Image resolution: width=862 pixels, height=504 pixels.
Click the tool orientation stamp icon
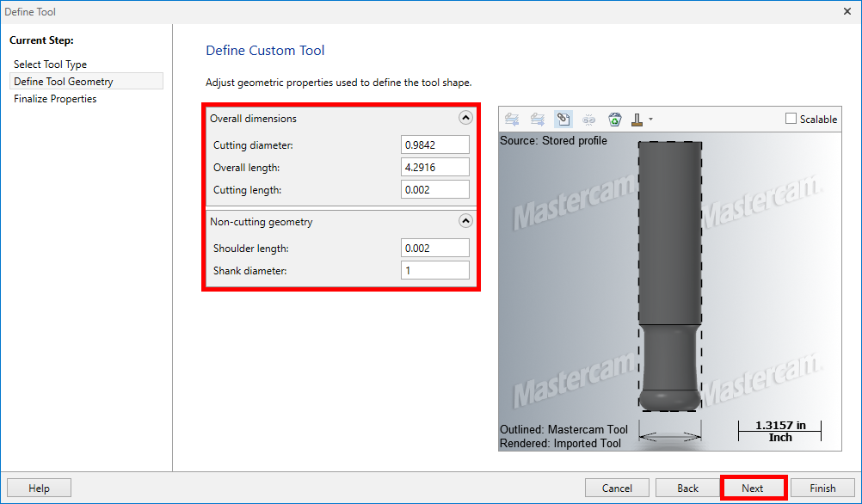pos(637,120)
